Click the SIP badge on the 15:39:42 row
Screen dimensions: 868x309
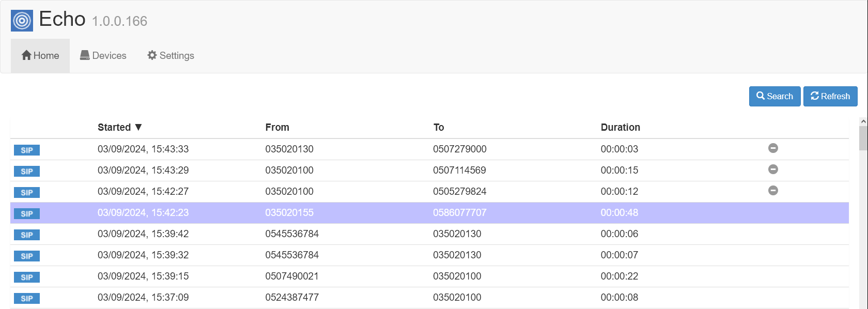pyautogui.click(x=27, y=235)
